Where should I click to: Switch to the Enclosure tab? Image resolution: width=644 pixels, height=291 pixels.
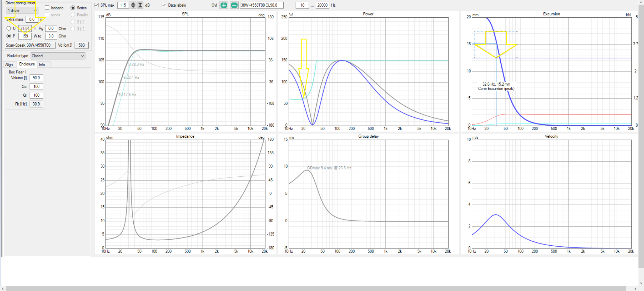pyautogui.click(x=27, y=64)
